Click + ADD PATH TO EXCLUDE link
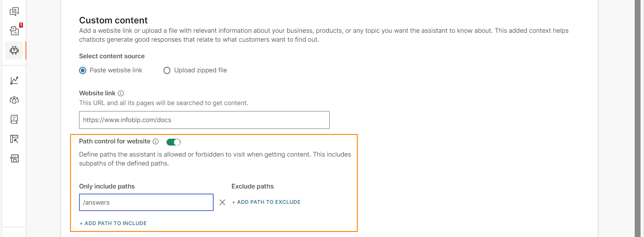 [266, 202]
